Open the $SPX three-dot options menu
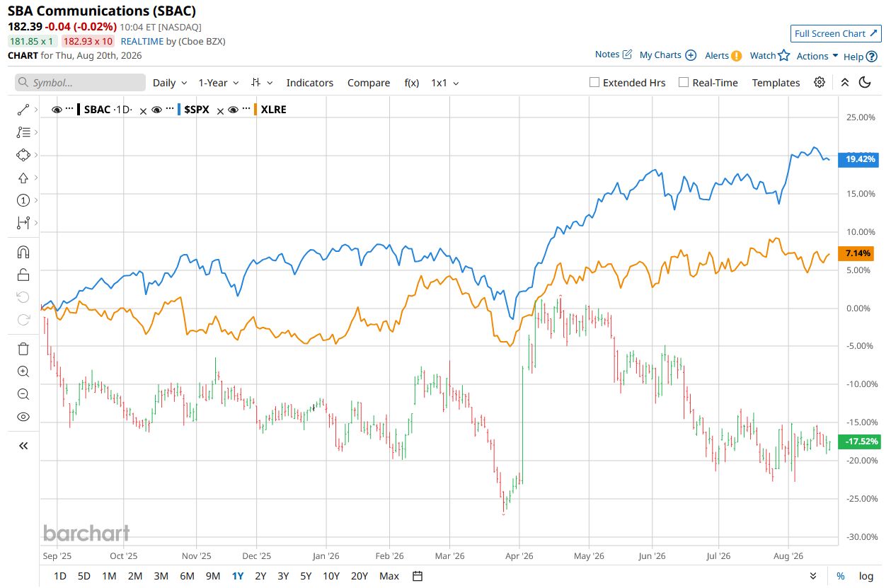The width and height of the screenshot is (891, 588). 168,110
